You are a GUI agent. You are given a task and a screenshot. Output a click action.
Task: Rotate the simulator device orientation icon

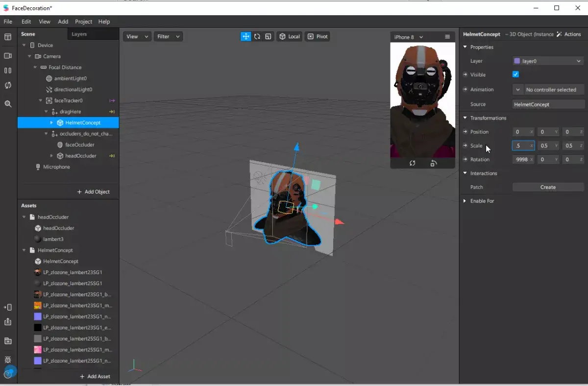(433, 163)
